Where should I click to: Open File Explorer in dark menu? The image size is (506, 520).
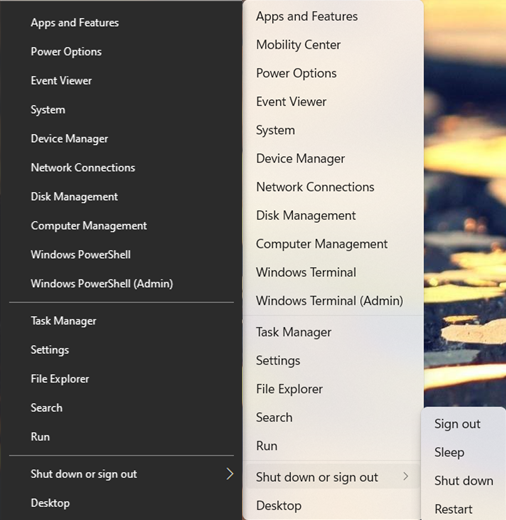(x=60, y=379)
